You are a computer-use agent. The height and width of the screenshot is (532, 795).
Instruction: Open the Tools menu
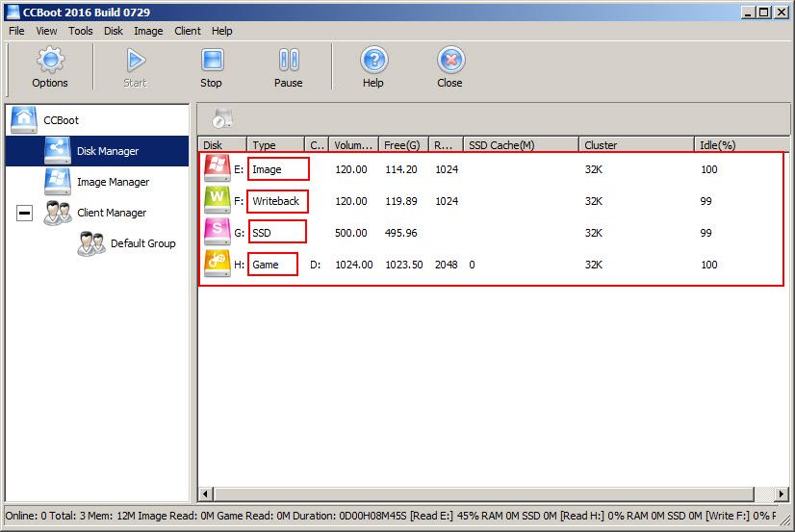(x=81, y=31)
